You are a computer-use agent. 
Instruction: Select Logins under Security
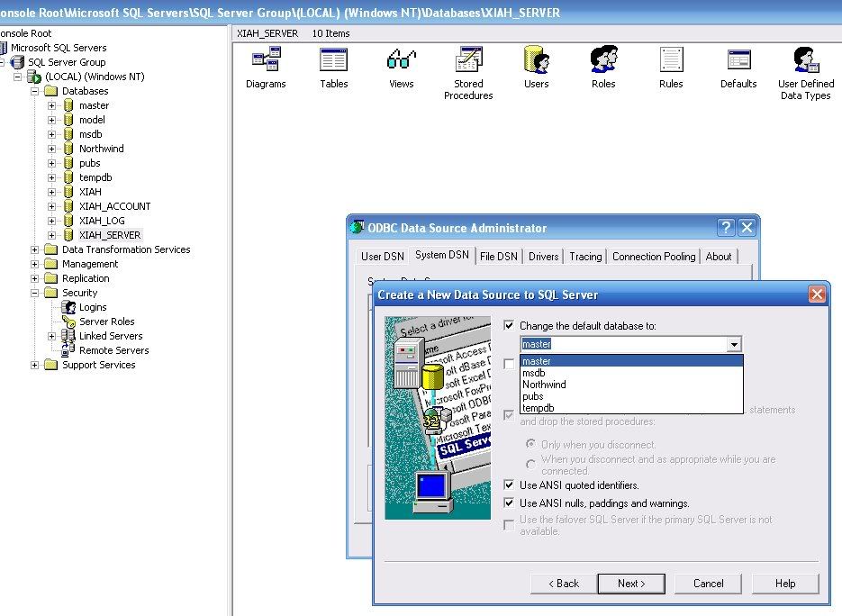(x=93, y=307)
